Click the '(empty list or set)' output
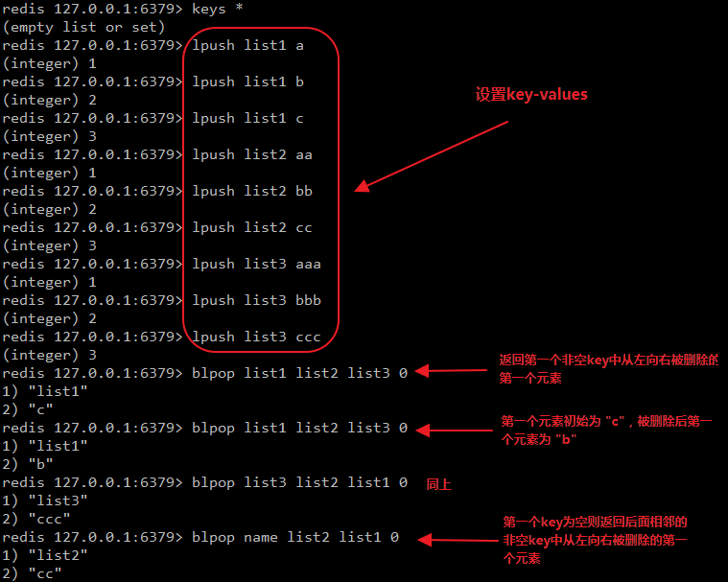728x582 pixels. point(83,28)
